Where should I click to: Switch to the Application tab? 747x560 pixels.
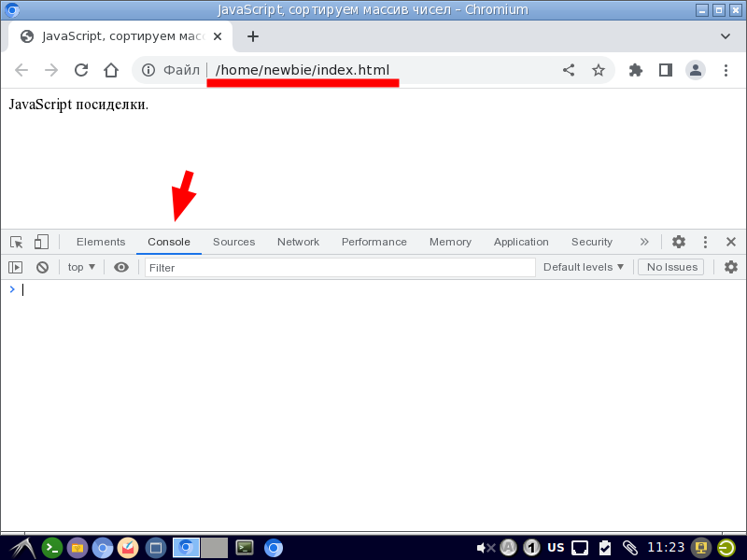(521, 242)
